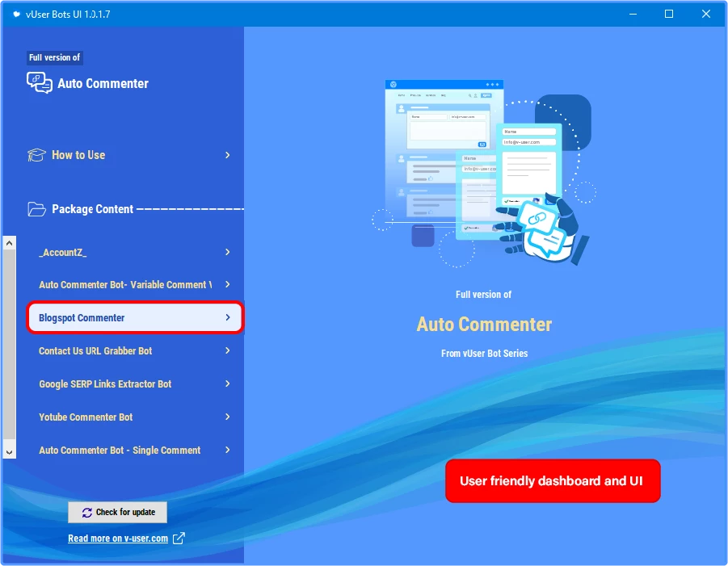Select Blogspot Commenter in the package list
The width and height of the screenshot is (728, 566).
click(x=135, y=317)
